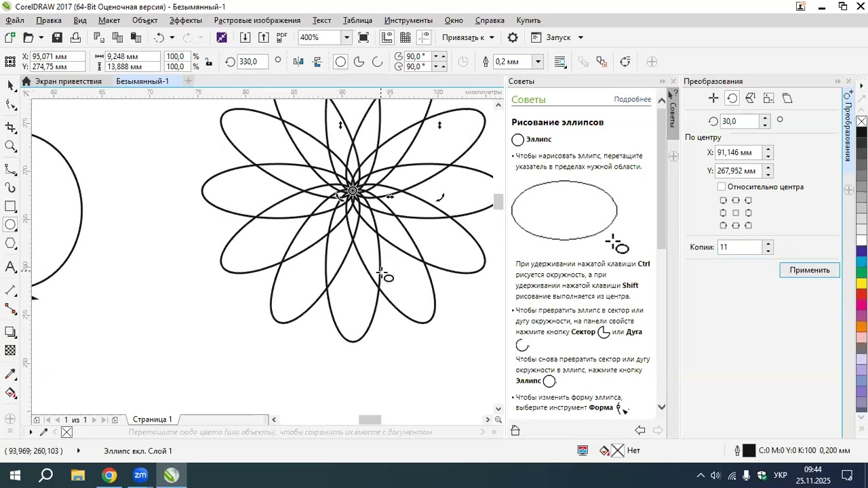This screenshot has height=488, width=868.
Task: Select the Transparency checkerboard tool
Action: (x=10, y=350)
